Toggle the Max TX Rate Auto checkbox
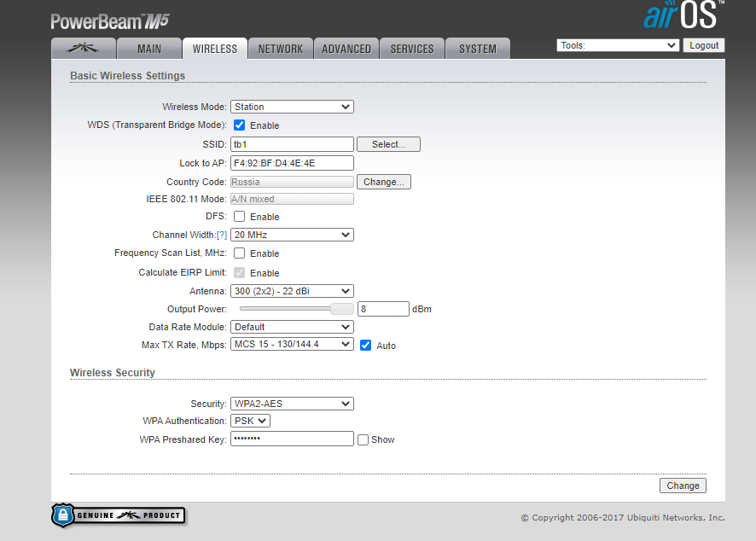The height and width of the screenshot is (541, 756). [x=365, y=346]
